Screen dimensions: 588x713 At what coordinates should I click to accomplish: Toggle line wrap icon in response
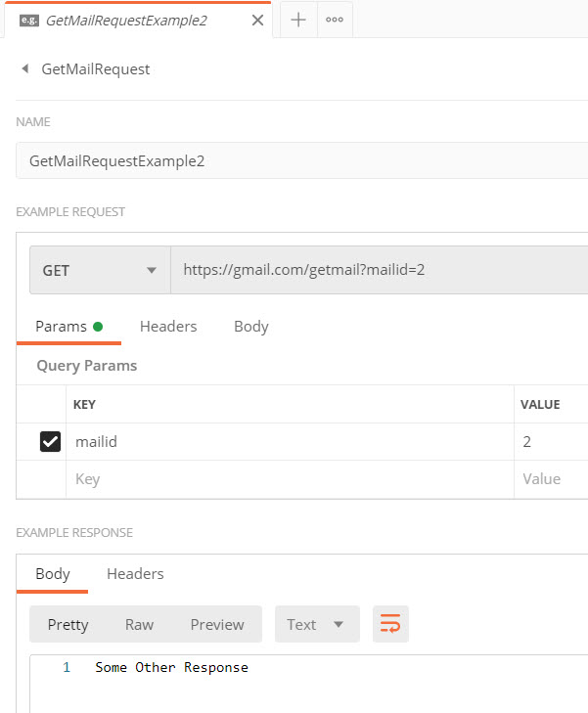click(x=390, y=624)
